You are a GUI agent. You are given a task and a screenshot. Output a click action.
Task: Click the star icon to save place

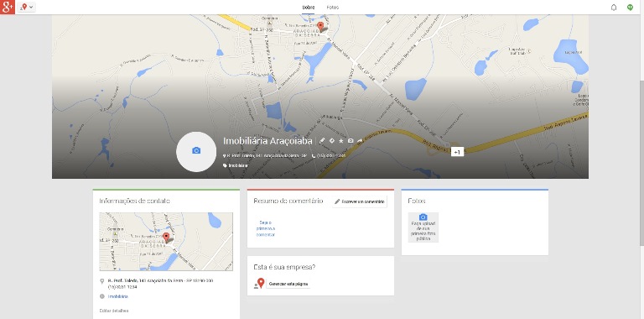(341, 140)
